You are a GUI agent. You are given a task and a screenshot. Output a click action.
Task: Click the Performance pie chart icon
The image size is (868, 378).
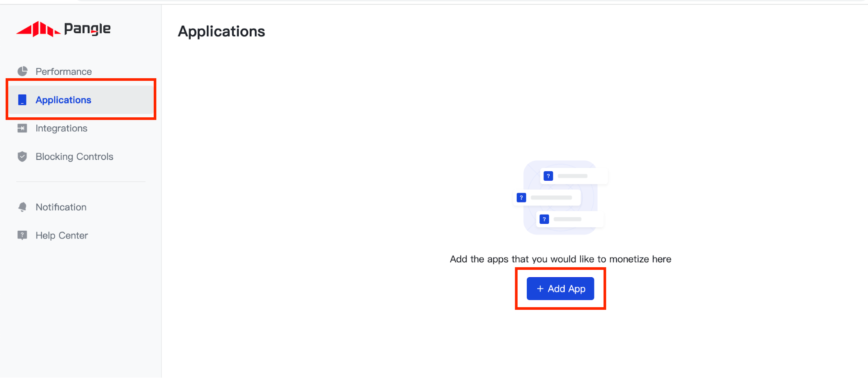22,71
